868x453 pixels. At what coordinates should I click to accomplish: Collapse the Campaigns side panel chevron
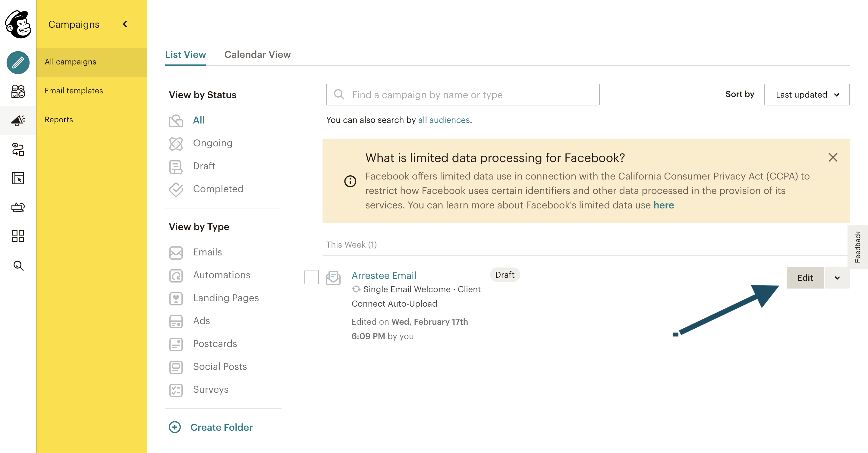(x=125, y=24)
